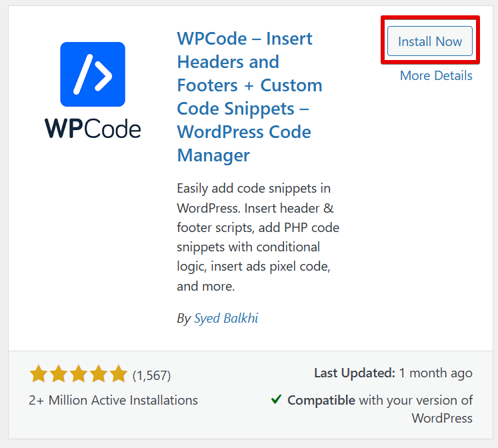498x448 pixels.
Task: Click the word 'Manager' in plugin title
Action: tap(213, 155)
